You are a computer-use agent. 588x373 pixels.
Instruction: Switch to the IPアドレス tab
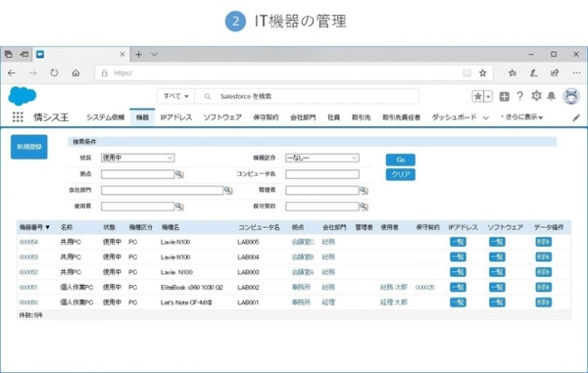(x=176, y=117)
